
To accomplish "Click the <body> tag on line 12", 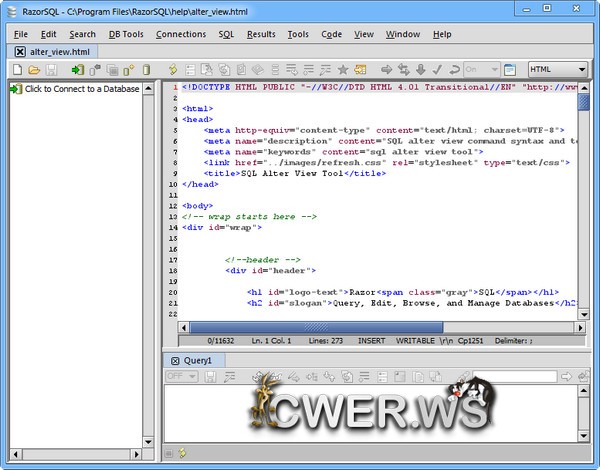I will pos(197,206).
